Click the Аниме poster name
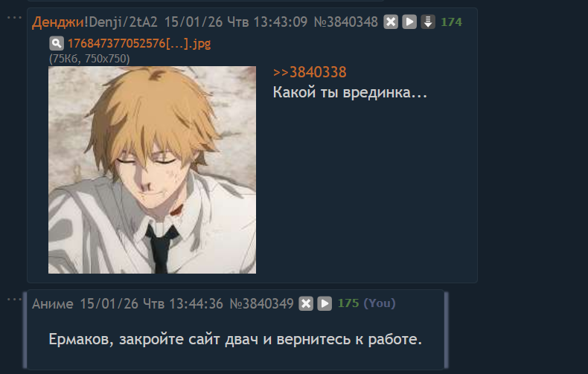The image size is (588, 374). (x=53, y=303)
